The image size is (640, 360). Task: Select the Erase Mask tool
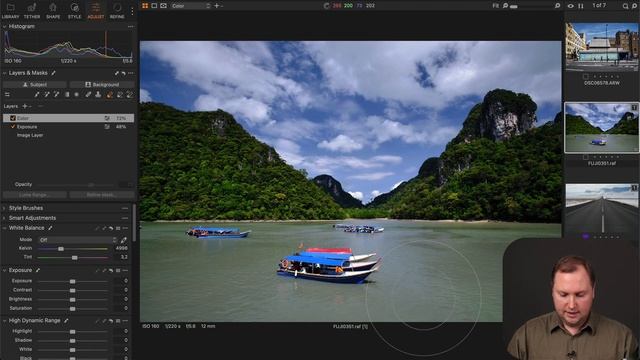(47, 95)
